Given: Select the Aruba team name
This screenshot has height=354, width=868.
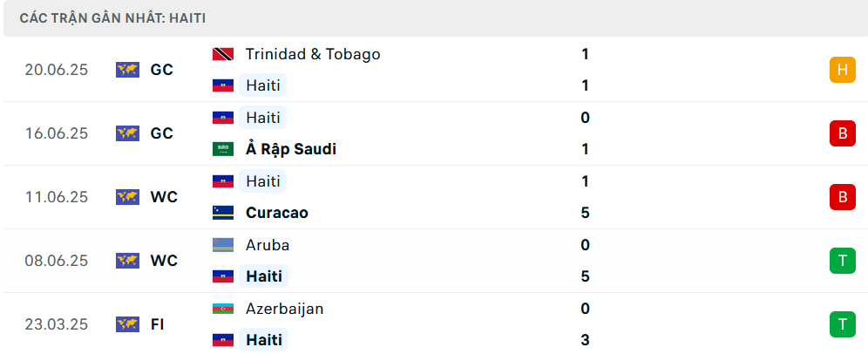Looking at the screenshot, I should point(268,245).
